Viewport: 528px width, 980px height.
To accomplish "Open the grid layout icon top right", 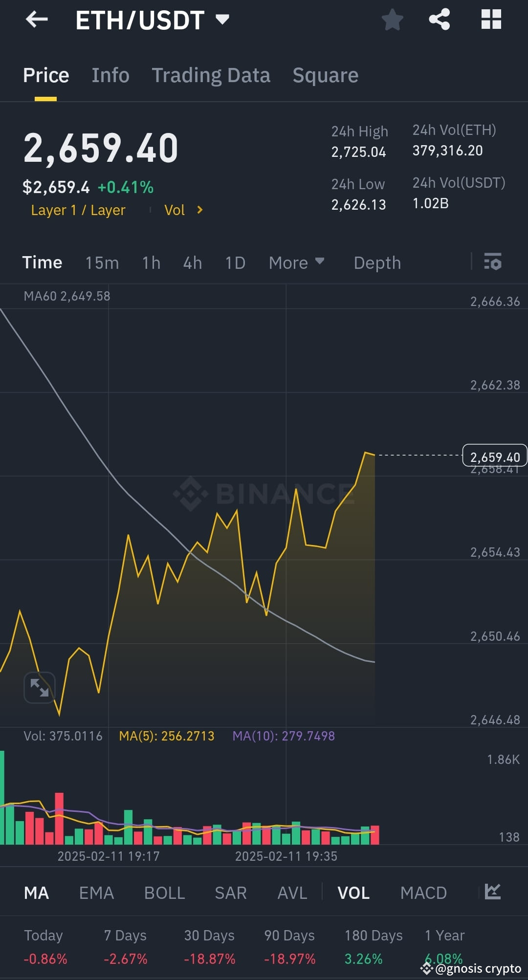I will (x=490, y=20).
